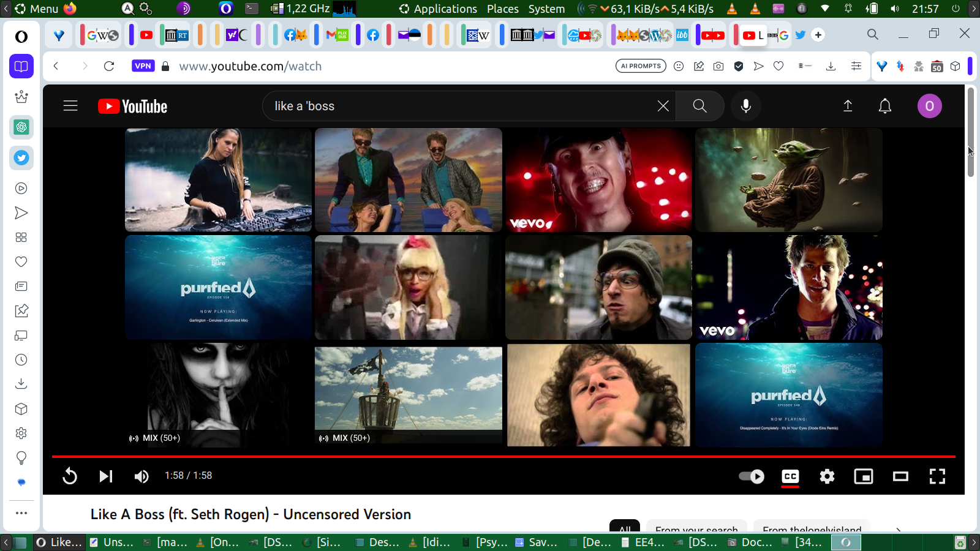Search with voice using the microphone

pos(745,106)
